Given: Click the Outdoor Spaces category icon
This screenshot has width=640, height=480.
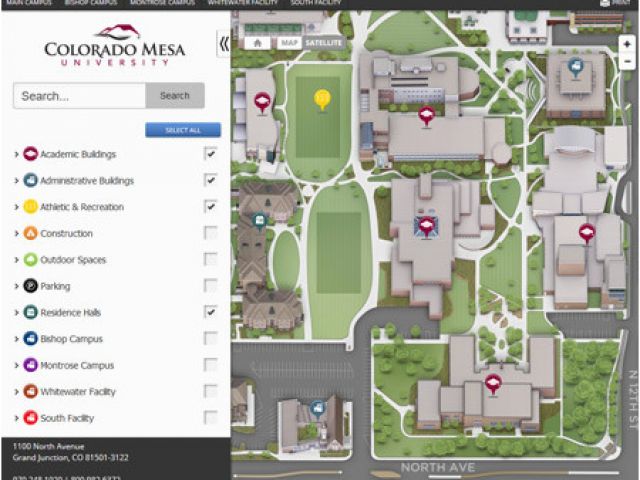Looking at the screenshot, I should click(31, 260).
